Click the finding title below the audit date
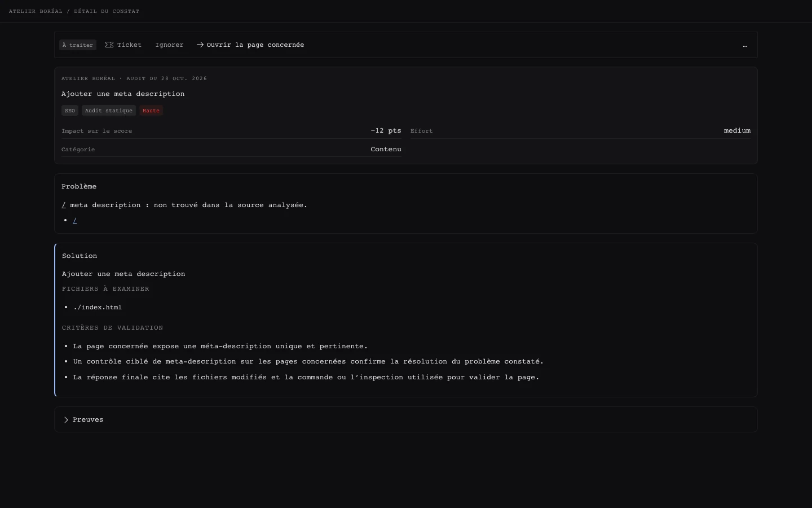The image size is (812, 508). pos(123,94)
